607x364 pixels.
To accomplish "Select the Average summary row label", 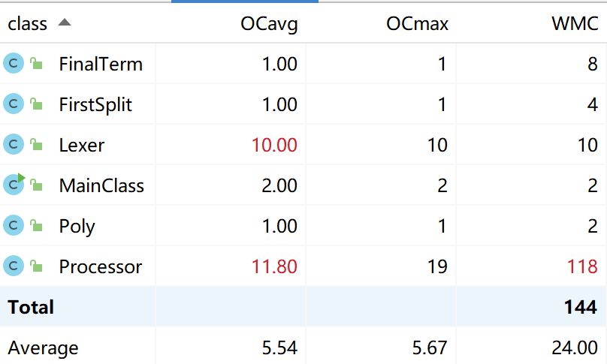I will [x=43, y=347].
